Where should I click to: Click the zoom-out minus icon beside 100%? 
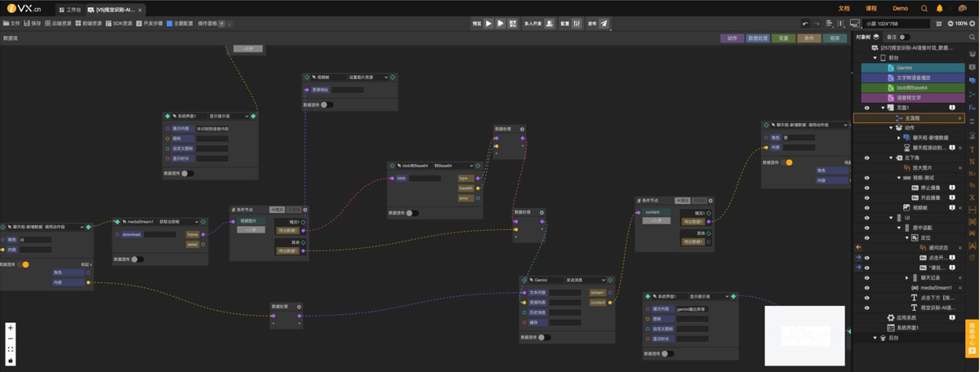pyautogui.click(x=950, y=24)
